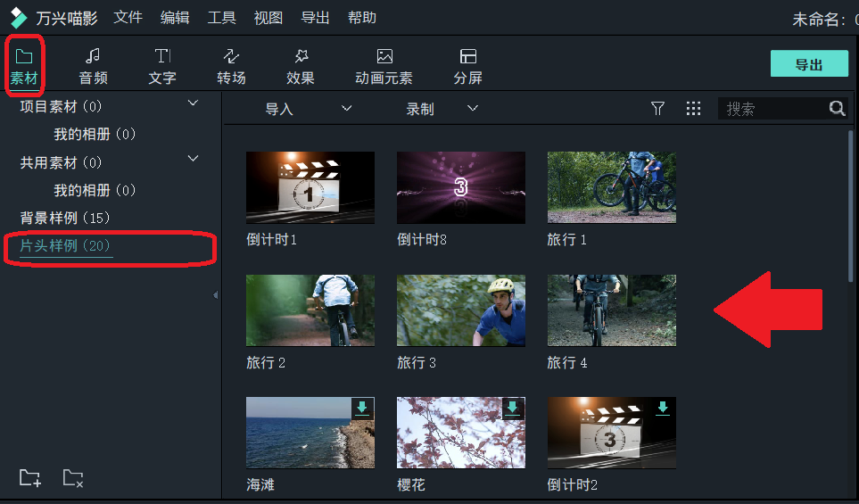Select the 旅行 2 clip thumbnail

coord(310,310)
